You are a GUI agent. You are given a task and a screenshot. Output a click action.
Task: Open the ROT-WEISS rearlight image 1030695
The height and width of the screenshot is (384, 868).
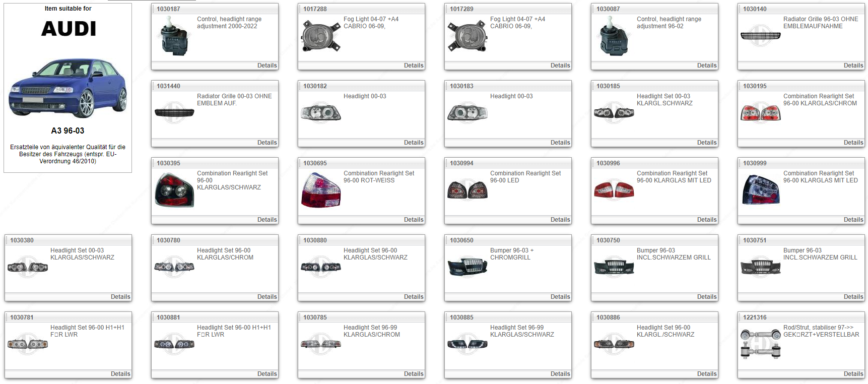tap(320, 190)
